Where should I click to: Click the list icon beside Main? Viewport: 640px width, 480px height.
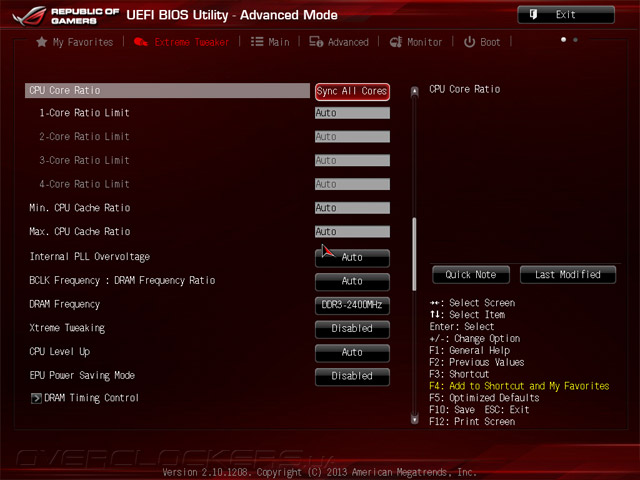257,42
